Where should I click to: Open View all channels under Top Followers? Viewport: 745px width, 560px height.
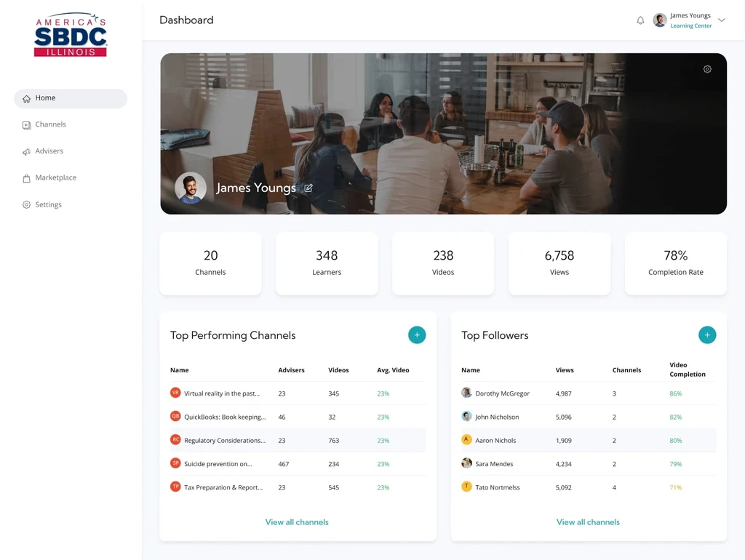click(x=588, y=521)
